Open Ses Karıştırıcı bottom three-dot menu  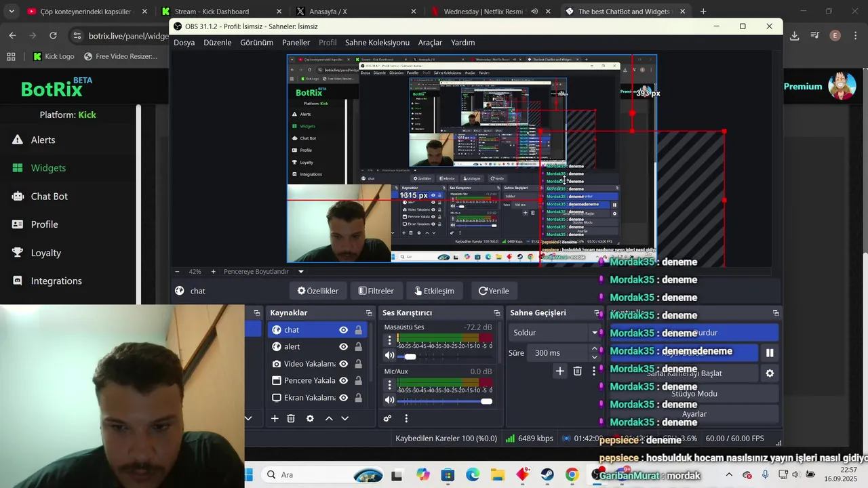[x=406, y=418]
